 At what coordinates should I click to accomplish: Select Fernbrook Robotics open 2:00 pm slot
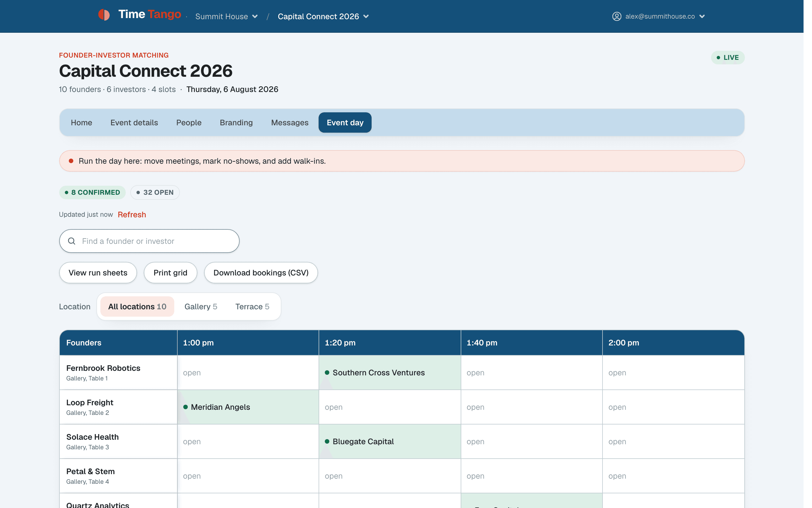point(673,373)
